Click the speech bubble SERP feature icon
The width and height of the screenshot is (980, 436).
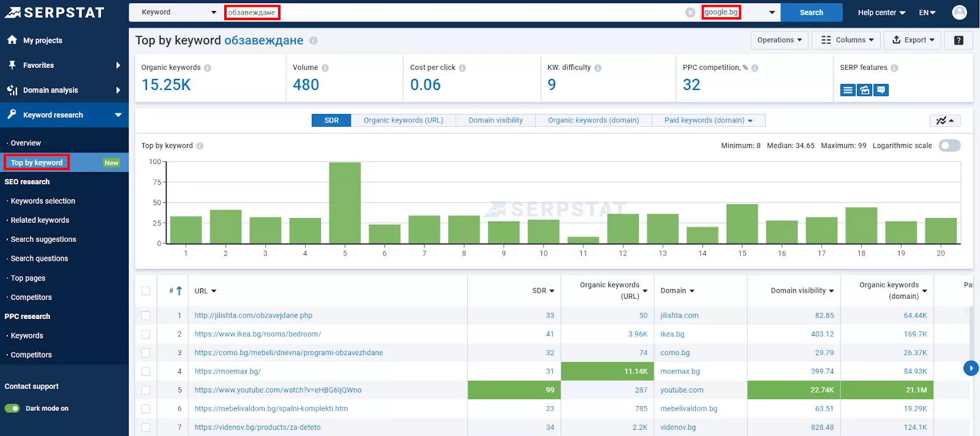pos(881,90)
